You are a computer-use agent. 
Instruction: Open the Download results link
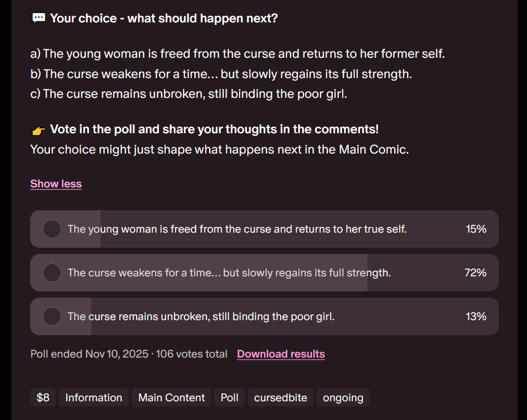281,354
